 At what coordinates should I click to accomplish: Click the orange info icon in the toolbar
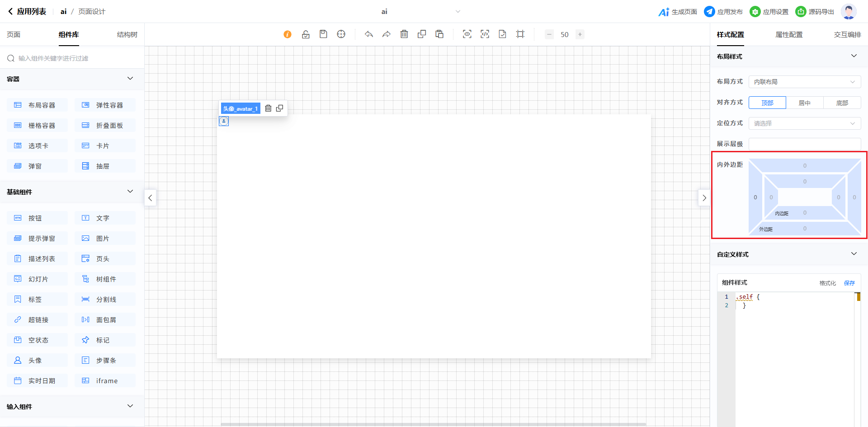tap(288, 34)
